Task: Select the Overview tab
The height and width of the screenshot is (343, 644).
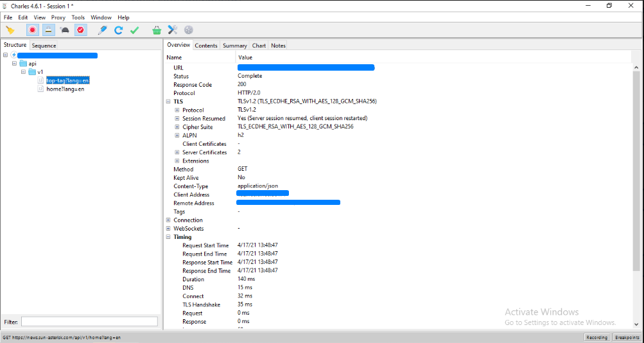Action: point(178,45)
